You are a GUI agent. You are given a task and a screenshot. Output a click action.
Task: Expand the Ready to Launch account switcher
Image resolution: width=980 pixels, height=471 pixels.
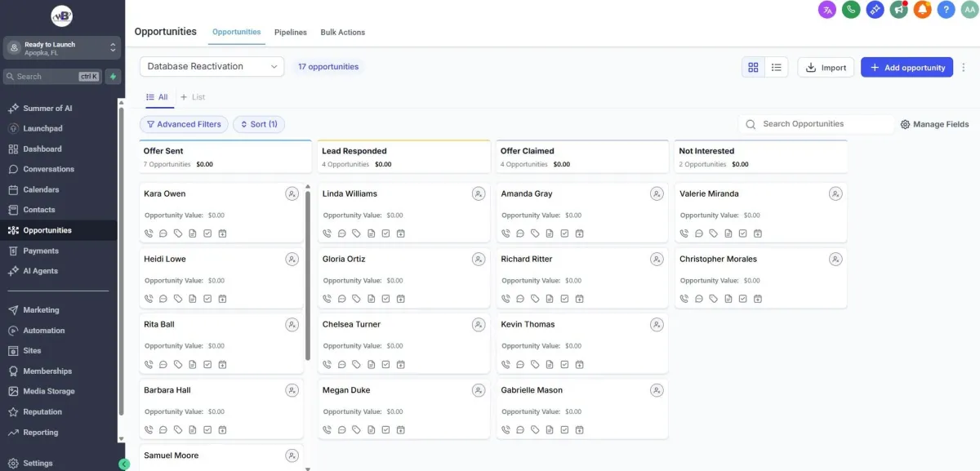[x=62, y=48]
